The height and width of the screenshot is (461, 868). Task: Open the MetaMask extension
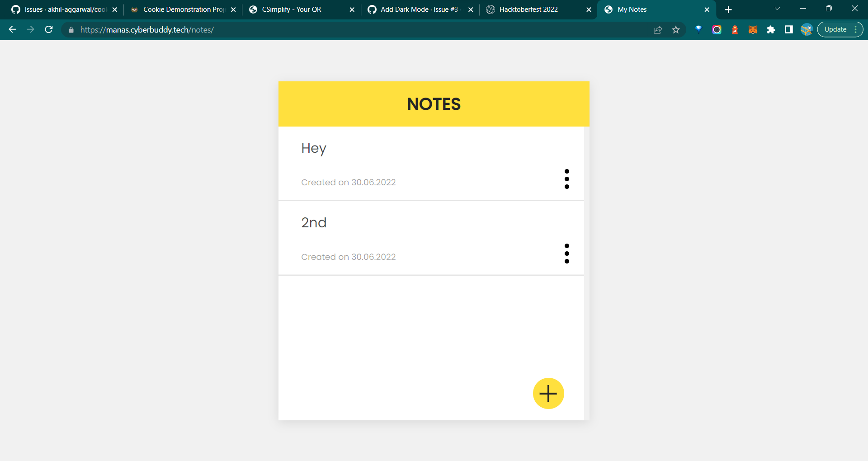[x=753, y=29]
